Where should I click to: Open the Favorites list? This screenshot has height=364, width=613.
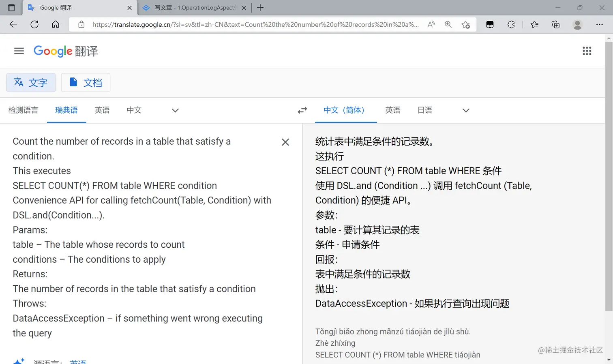pyautogui.click(x=534, y=24)
